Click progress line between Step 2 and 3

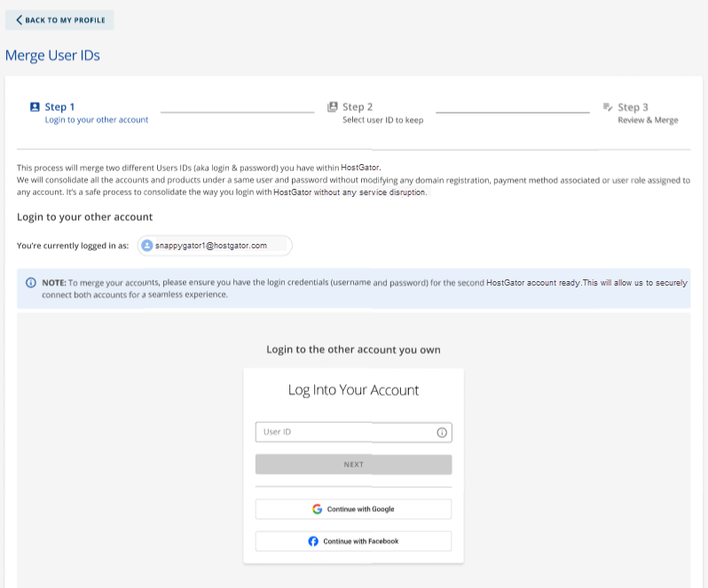click(x=512, y=113)
